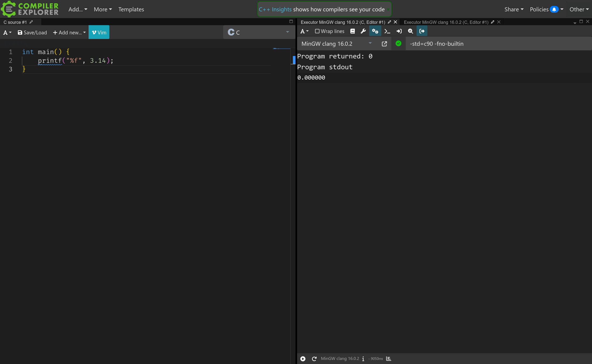Click the Save/Load button

coord(32,33)
